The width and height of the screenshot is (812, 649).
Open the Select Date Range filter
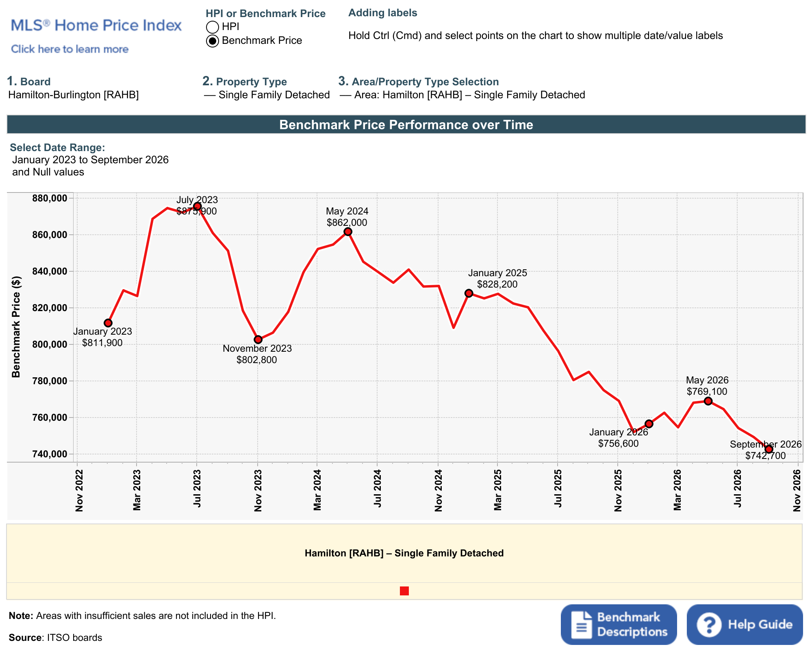point(90,166)
